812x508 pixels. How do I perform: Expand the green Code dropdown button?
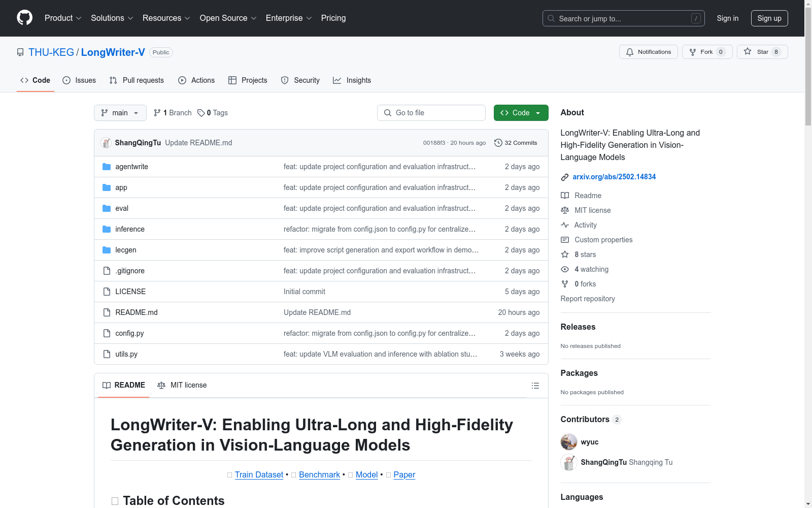coord(521,113)
